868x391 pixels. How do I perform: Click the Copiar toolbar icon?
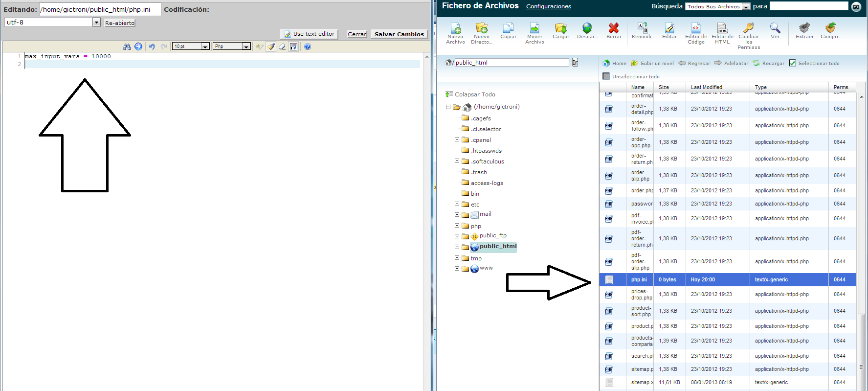(x=508, y=28)
